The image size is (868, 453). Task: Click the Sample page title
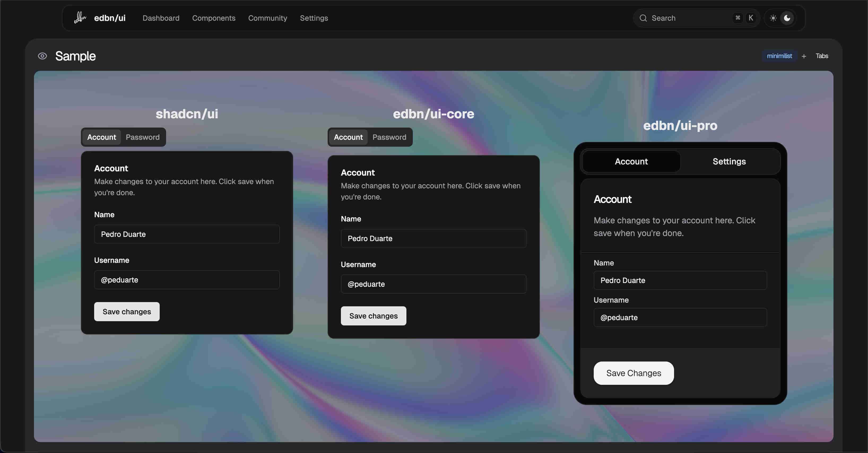point(76,56)
